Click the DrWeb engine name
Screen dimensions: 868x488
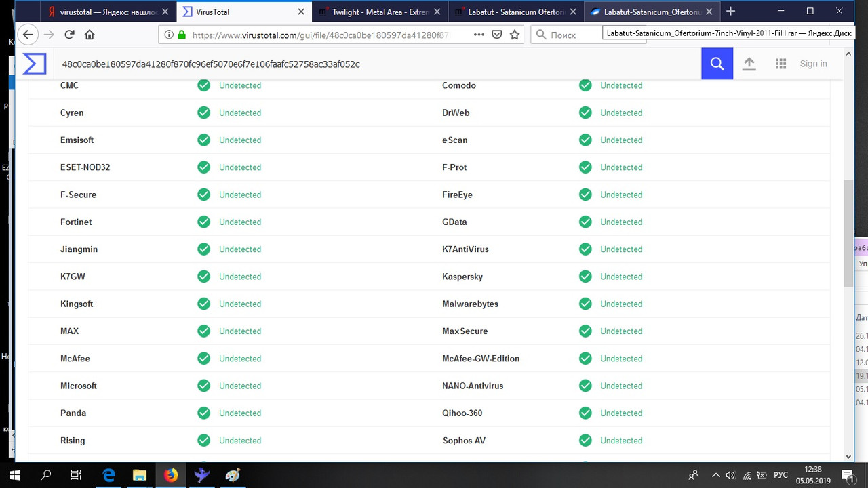pyautogui.click(x=456, y=113)
